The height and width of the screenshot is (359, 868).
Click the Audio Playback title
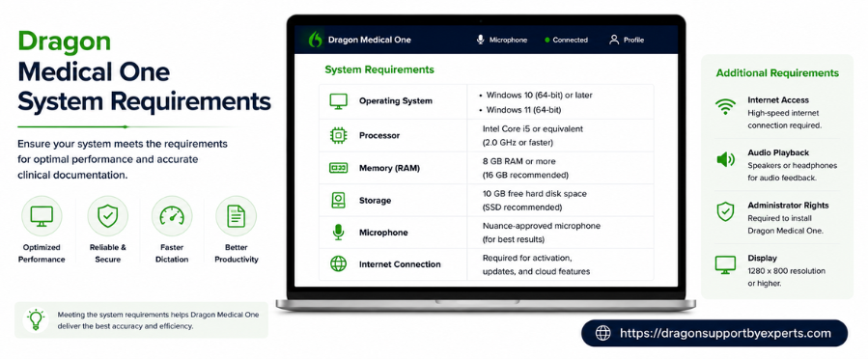click(778, 152)
